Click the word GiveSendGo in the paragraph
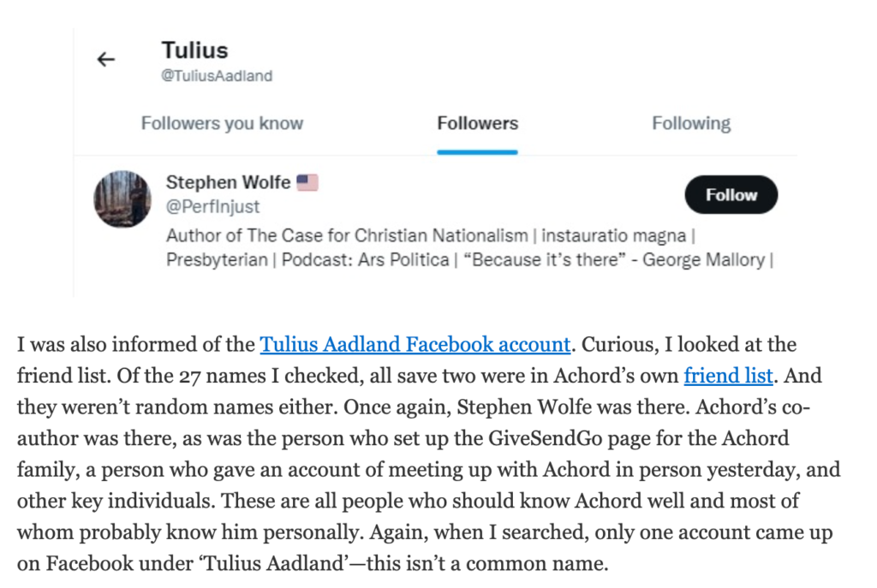This screenshot has height=588, width=877. [546, 438]
